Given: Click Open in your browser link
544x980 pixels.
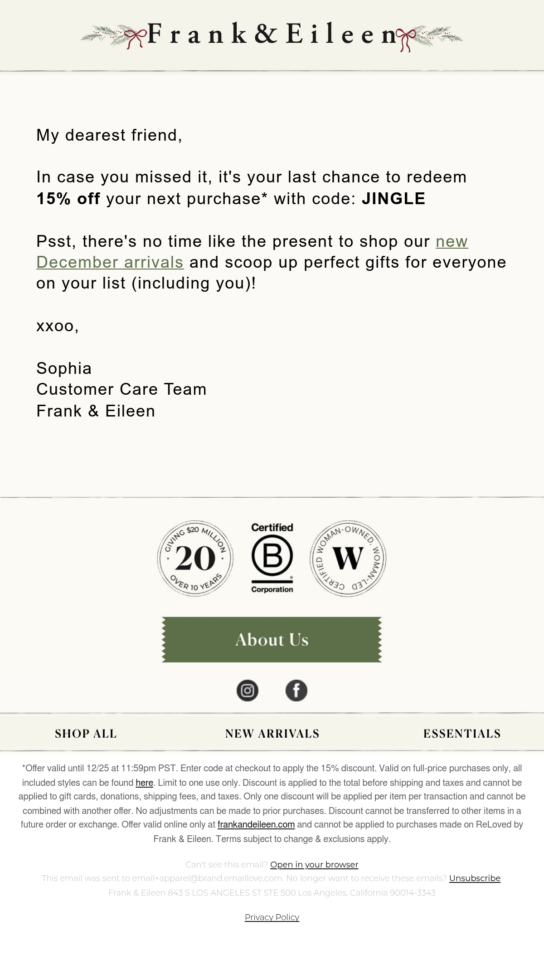Looking at the screenshot, I should pyautogui.click(x=314, y=865).
